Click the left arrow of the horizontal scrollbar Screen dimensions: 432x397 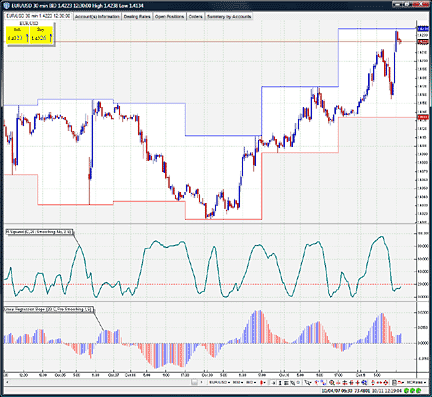(7, 382)
